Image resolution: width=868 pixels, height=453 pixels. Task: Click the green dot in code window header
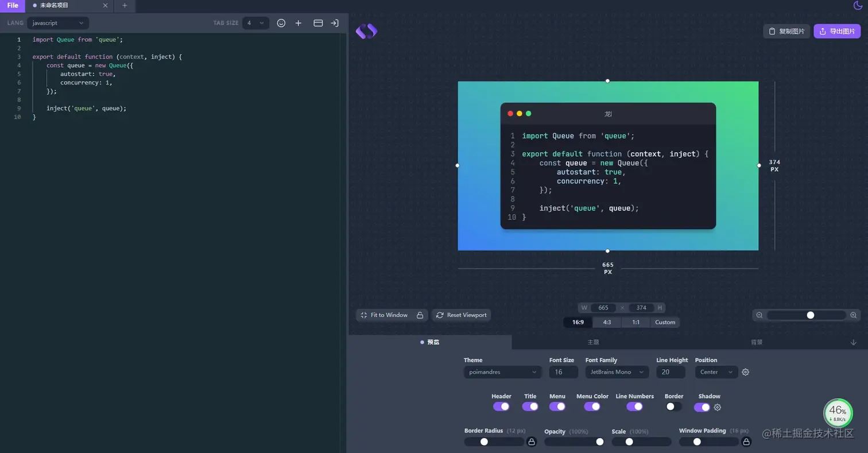coord(529,114)
